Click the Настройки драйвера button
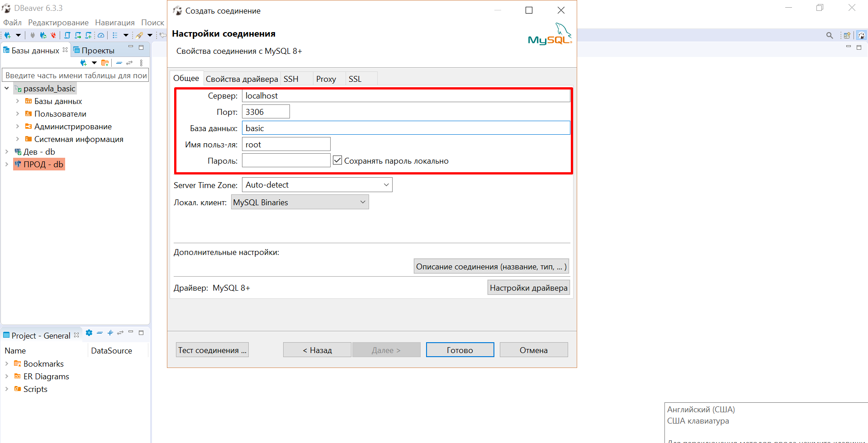Viewport: 868px width, 443px height. (x=528, y=287)
